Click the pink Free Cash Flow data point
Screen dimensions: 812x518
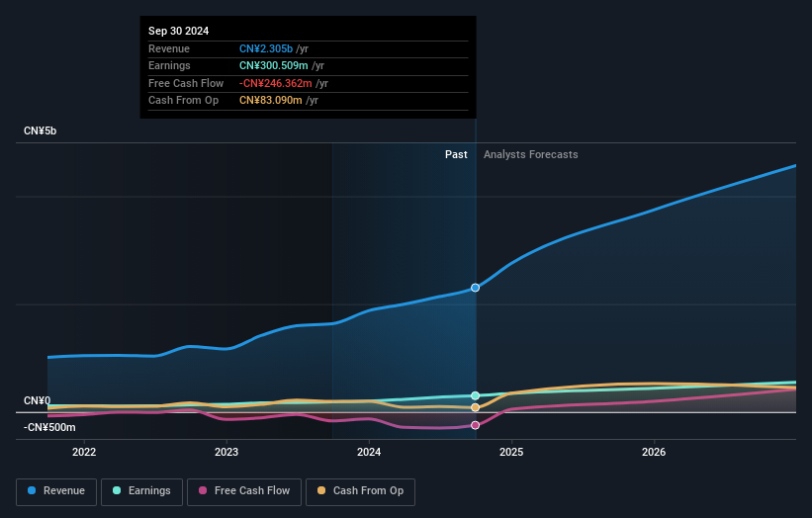(475, 425)
